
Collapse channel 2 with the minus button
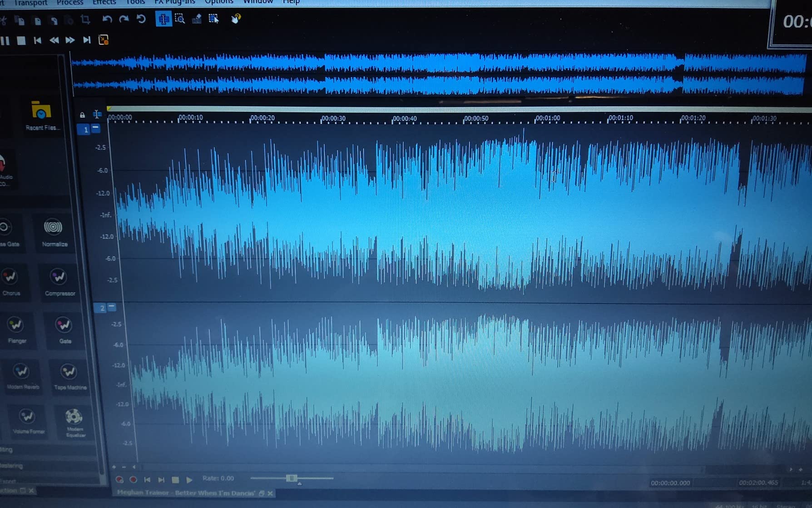pos(112,307)
